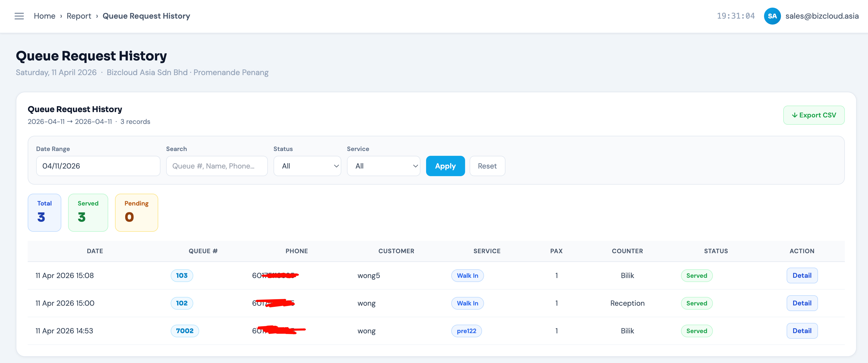Viewport: 868px width, 363px height.
Task: Export records with Export CSV
Action: 813,115
